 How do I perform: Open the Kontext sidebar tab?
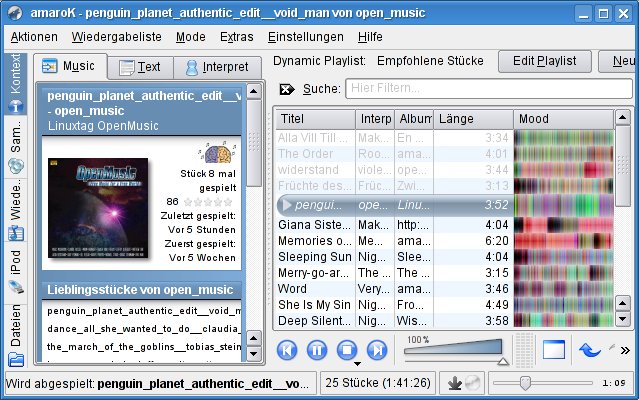(15, 84)
